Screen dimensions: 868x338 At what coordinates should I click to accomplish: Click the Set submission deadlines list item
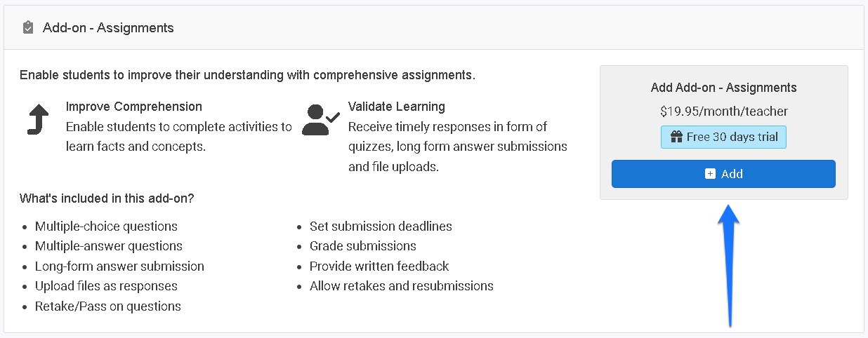[x=381, y=227]
